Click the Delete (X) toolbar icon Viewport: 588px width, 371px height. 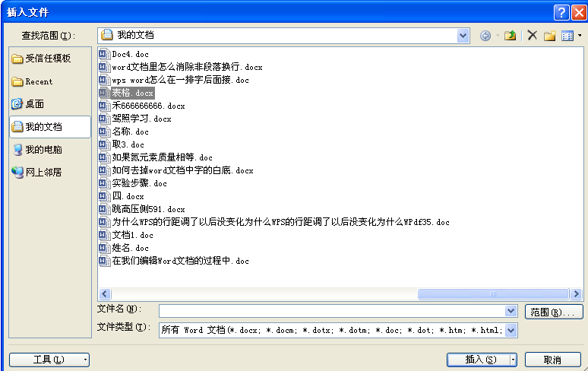(532, 35)
